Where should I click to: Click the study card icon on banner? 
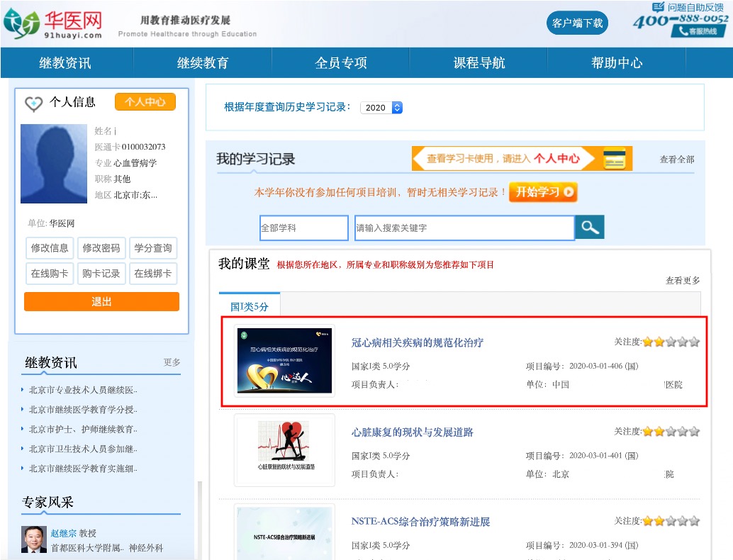pos(613,159)
